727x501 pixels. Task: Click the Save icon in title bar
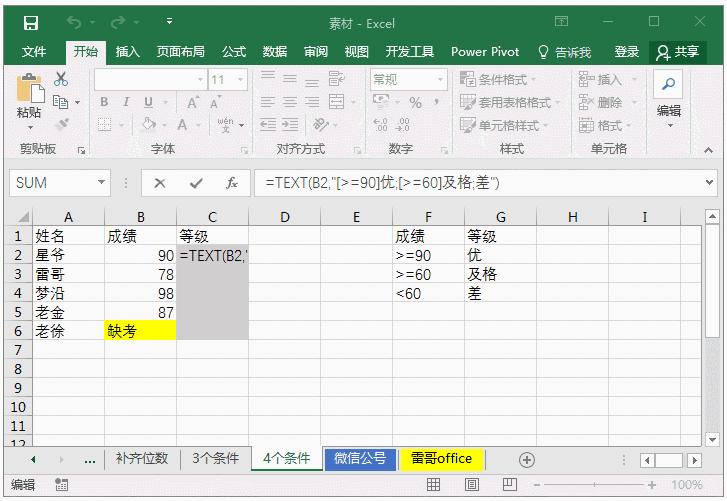coord(31,23)
